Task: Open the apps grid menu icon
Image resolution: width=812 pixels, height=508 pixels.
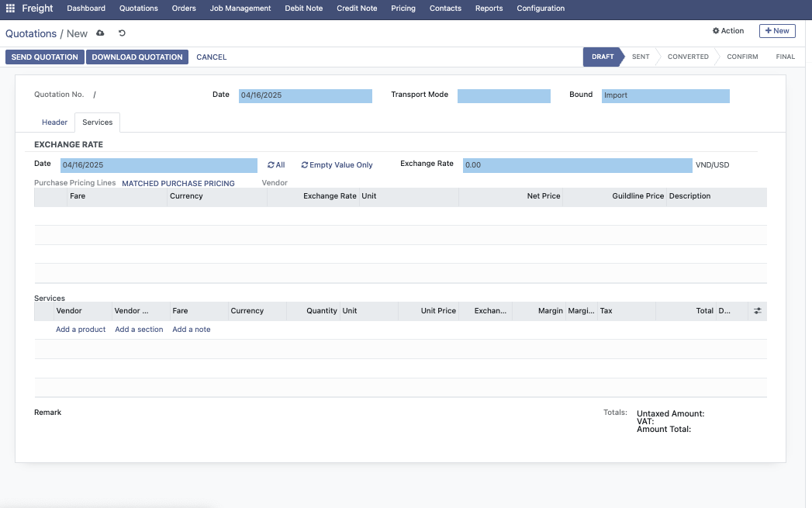Action: [10, 9]
